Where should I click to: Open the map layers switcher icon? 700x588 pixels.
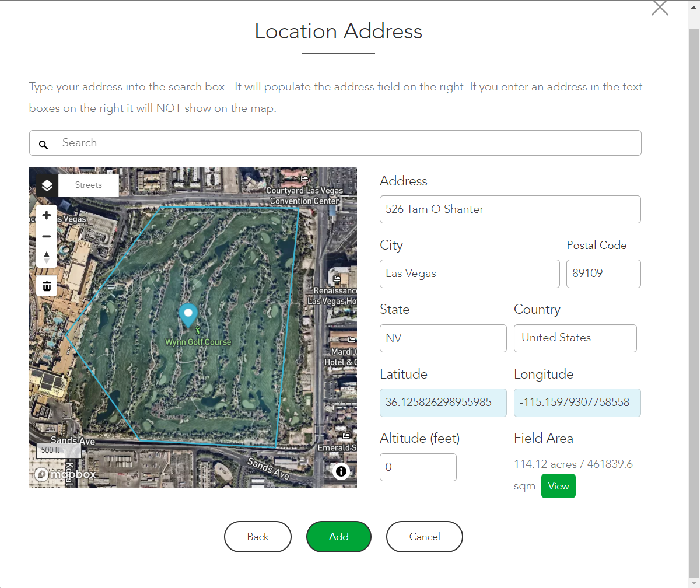coord(47,185)
